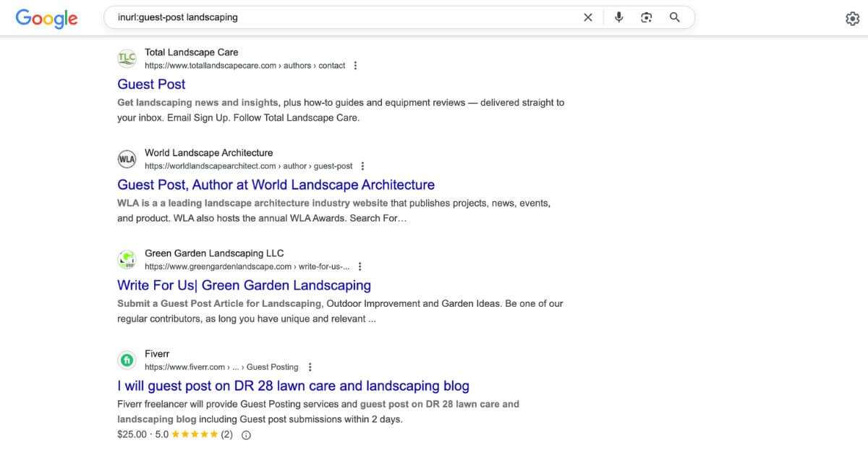Click the Total Landscape Care favicon

tap(127, 58)
